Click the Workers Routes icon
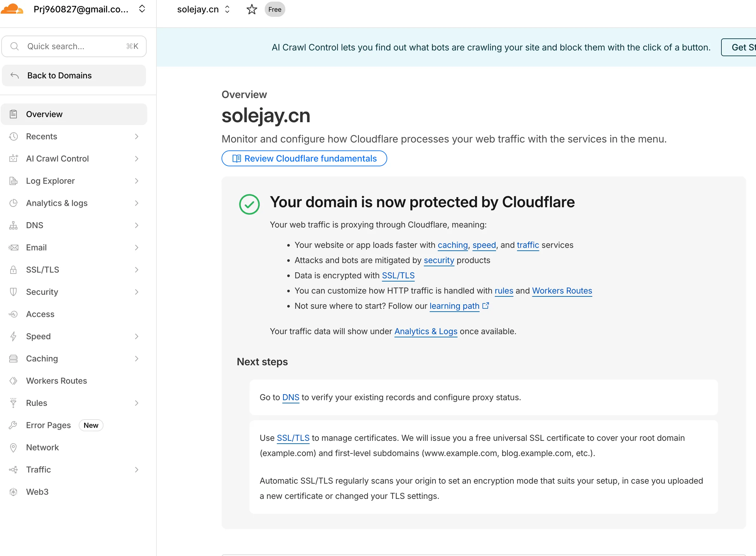 click(x=13, y=381)
